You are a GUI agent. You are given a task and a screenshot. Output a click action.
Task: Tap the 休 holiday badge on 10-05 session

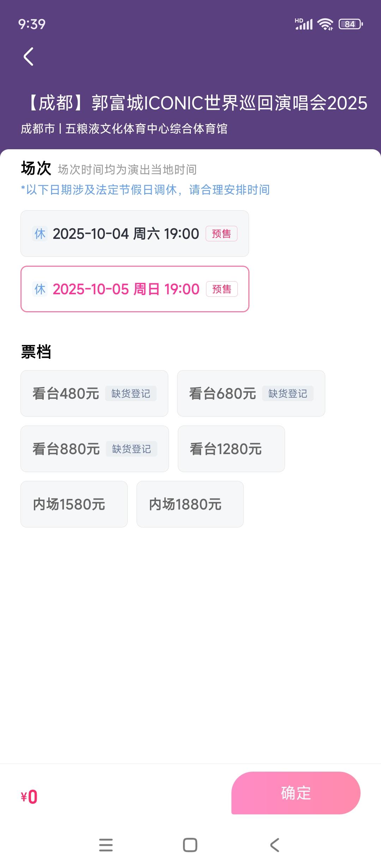click(40, 289)
